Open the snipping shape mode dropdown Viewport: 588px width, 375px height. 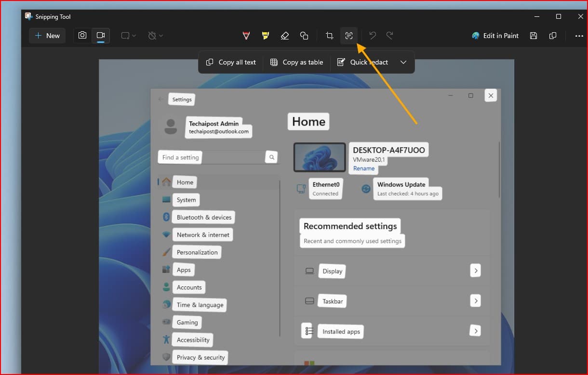(x=129, y=36)
